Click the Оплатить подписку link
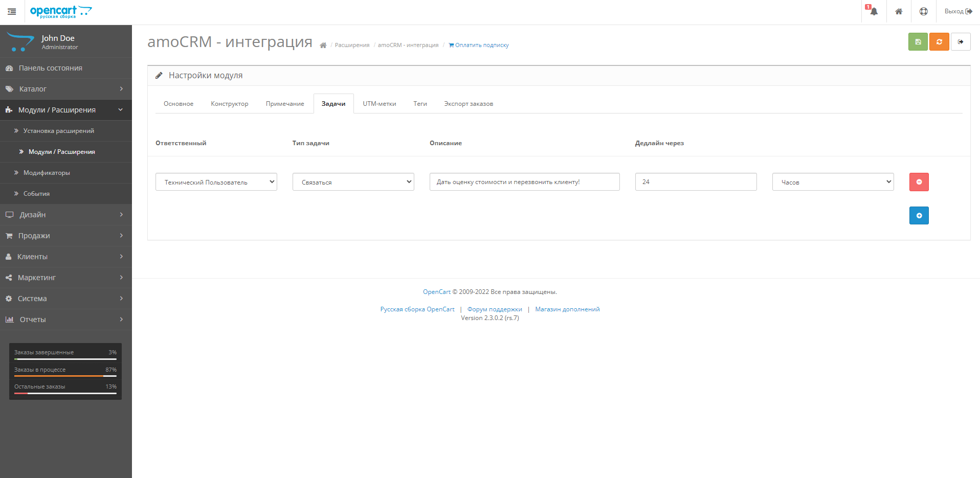980x478 pixels. coord(479,45)
